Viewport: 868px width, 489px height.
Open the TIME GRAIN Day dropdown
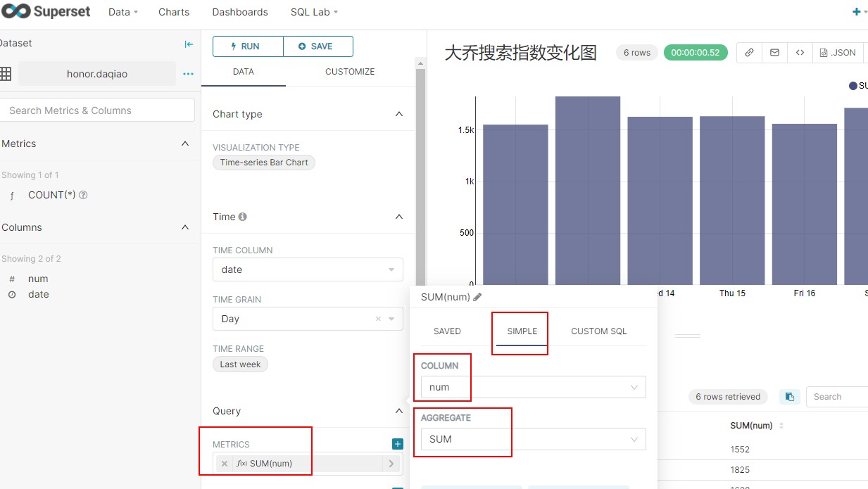pyautogui.click(x=308, y=319)
